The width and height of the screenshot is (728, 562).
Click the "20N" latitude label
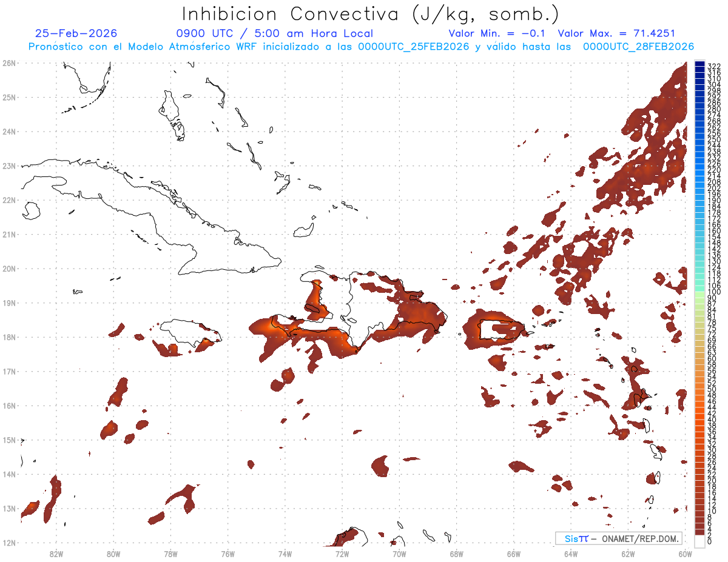(8, 269)
